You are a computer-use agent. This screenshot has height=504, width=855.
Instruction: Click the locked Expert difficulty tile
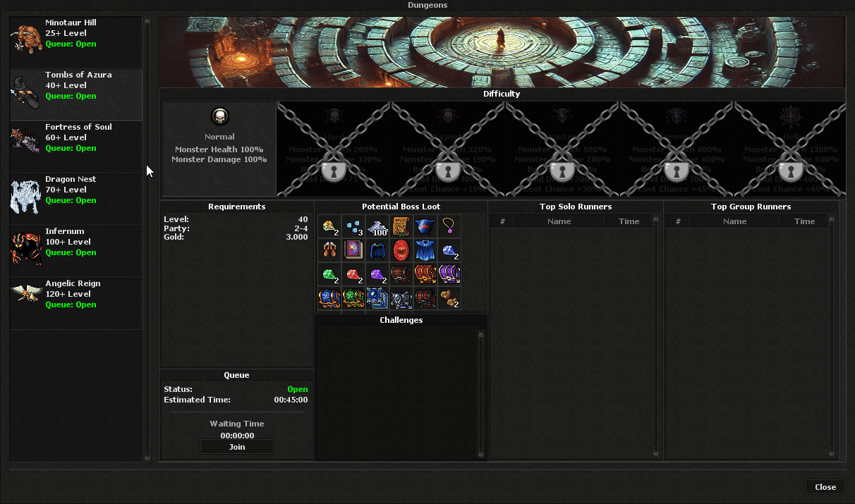(448, 149)
